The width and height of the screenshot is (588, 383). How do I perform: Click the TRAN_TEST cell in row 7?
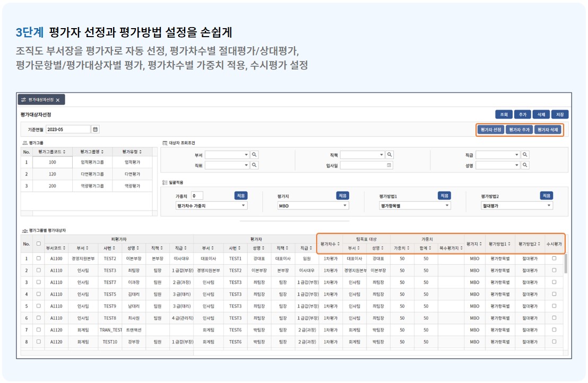coord(110,330)
